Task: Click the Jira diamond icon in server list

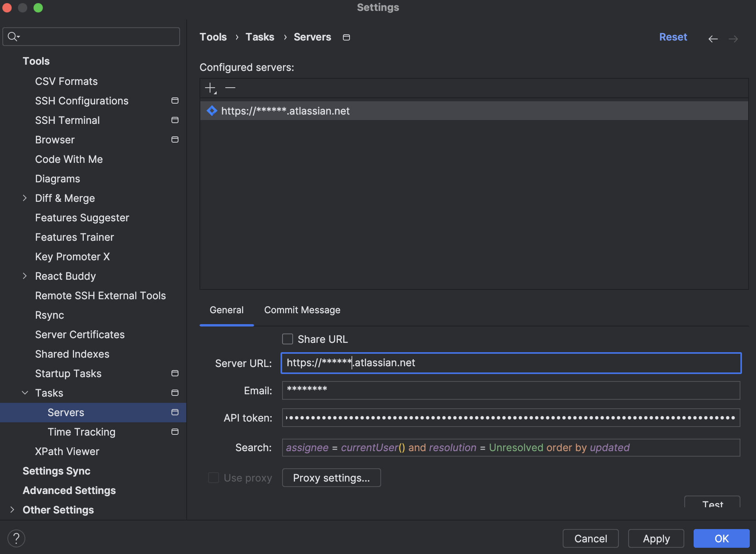Action: (212, 111)
